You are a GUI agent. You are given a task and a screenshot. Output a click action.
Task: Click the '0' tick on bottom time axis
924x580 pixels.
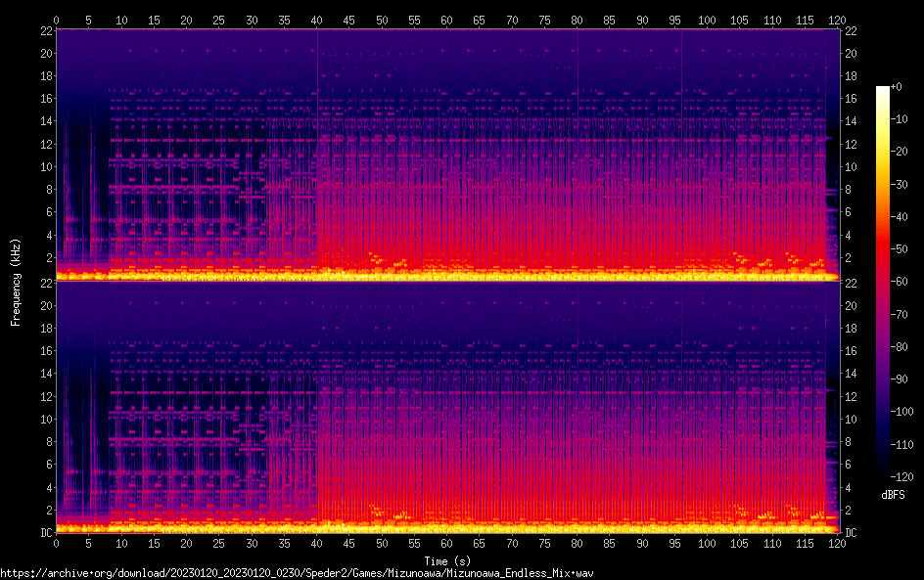[x=56, y=543]
